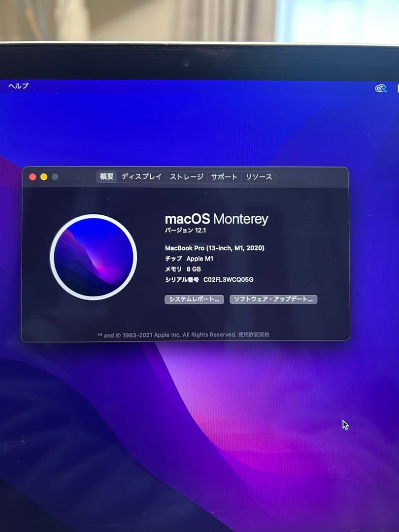Open the ストレージ tab
The image size is (399, 532).
pos(187,177)
